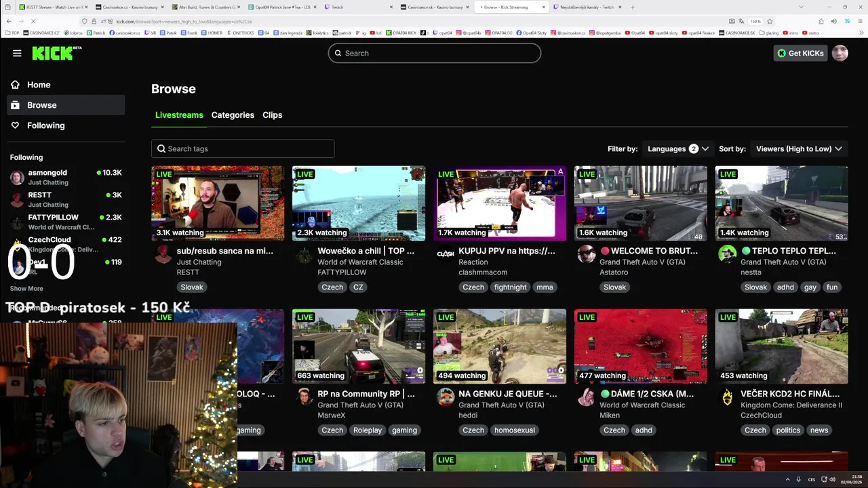Screen dimensions: 868x488
Task: Open the hamburger sidebar menu
Action: (17, 53)
